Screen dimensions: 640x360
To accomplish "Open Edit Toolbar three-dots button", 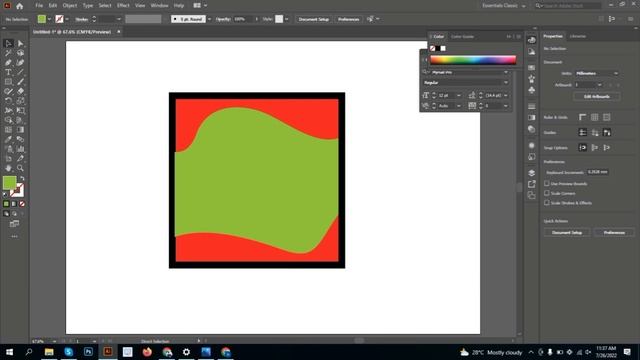I will (14, 236).
